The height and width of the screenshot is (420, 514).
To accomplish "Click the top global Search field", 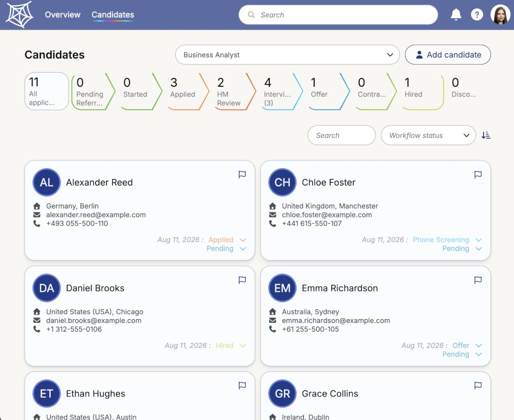I will pyautogui.click(x=338, y=15).
